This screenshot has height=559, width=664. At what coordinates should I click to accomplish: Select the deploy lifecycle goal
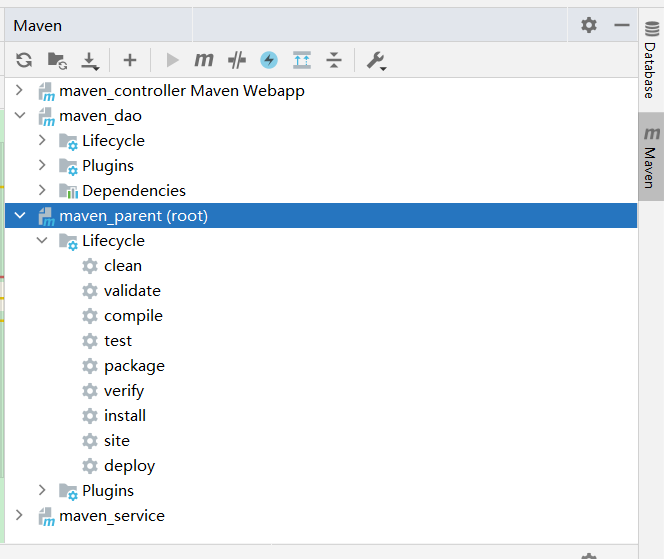pos(130,466)
